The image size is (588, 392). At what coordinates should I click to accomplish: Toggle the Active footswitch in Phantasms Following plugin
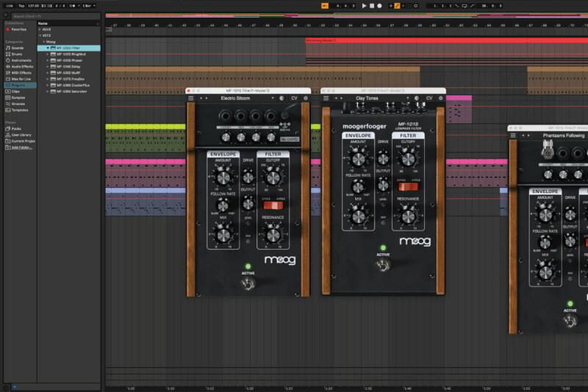(570, 321)
